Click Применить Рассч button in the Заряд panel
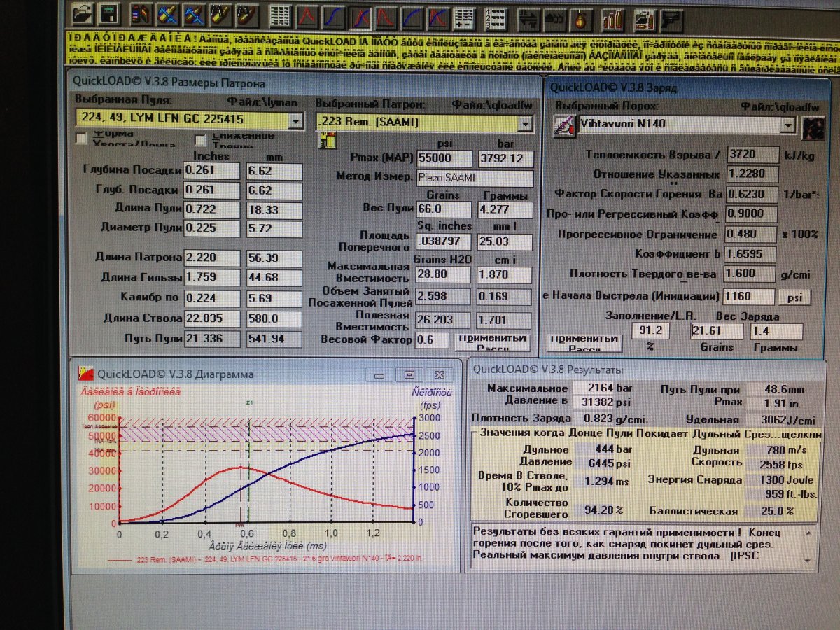The height and width of the screenshot is (630, 840). pyautogui.click(x=584, y=343)
